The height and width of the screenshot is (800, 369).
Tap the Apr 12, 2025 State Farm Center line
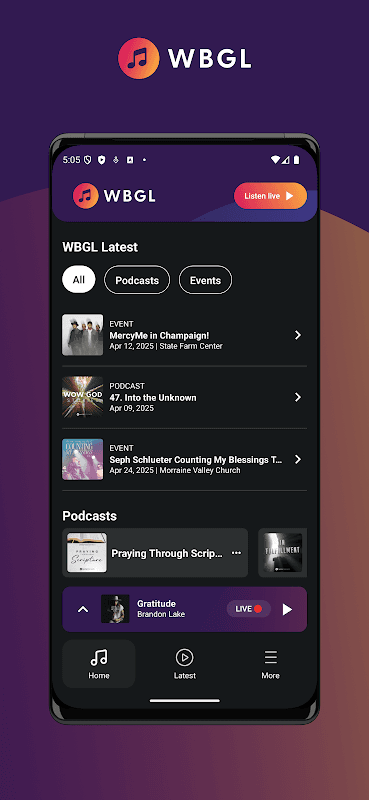click(166, 346)
